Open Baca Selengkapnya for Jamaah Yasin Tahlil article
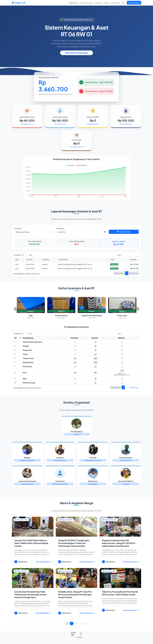Screen dimensions: 153x644 (43, 562)
